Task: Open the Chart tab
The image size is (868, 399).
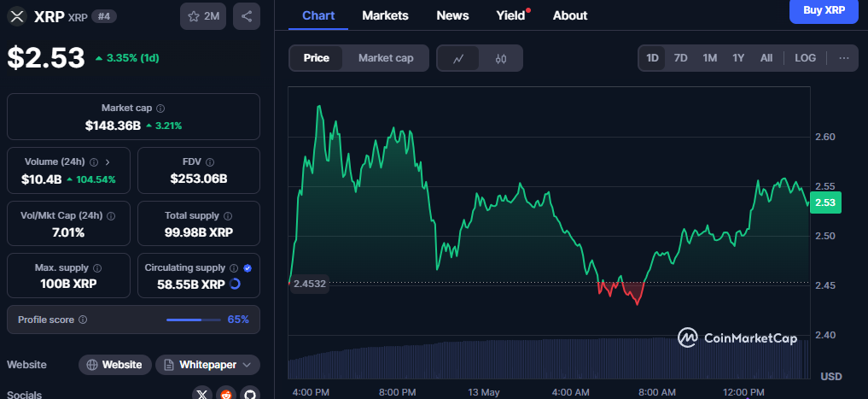Action: pyautogui.click(x=318, y=15)
